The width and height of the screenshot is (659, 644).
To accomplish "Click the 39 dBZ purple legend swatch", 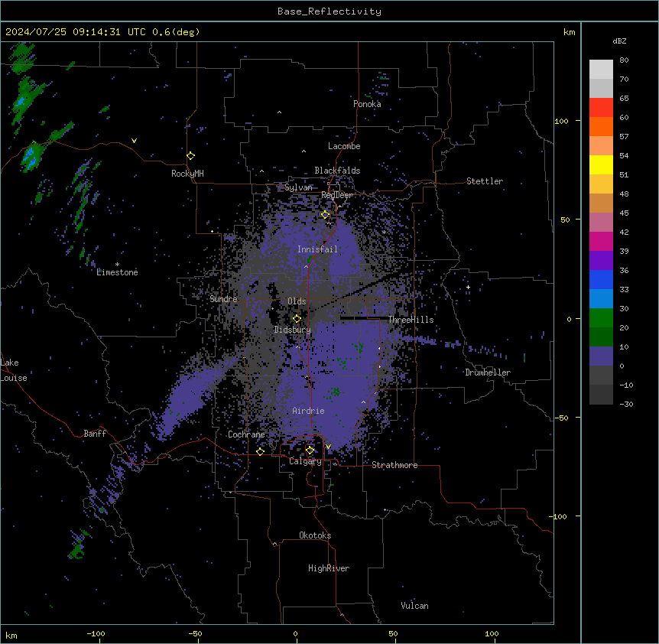I will click(x=601, y=261).
